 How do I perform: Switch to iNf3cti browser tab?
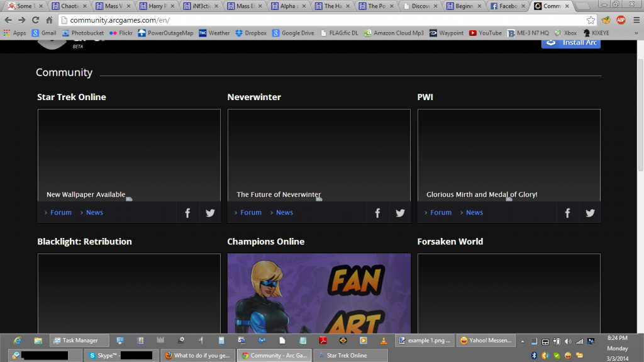pyautogui.click(x=201, y=6)
